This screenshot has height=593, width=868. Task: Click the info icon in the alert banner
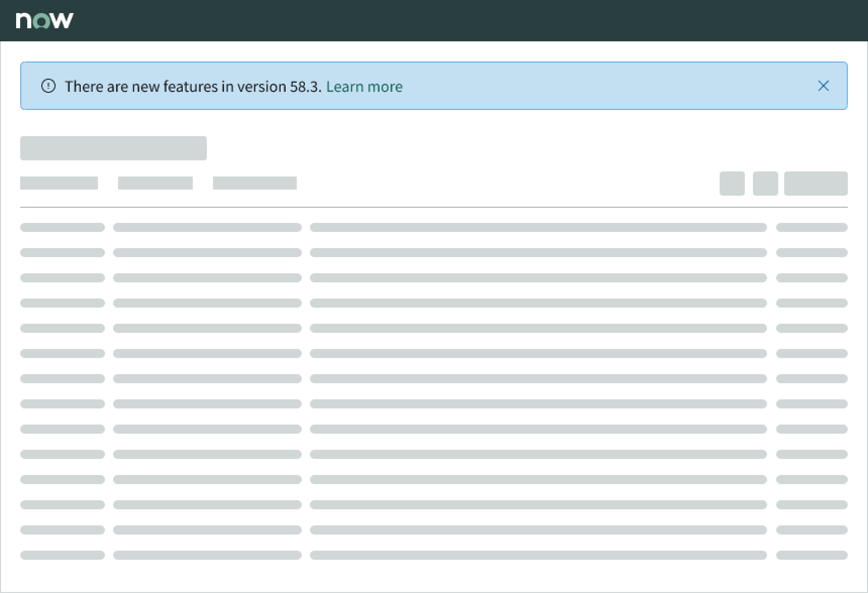coord(48,86)
